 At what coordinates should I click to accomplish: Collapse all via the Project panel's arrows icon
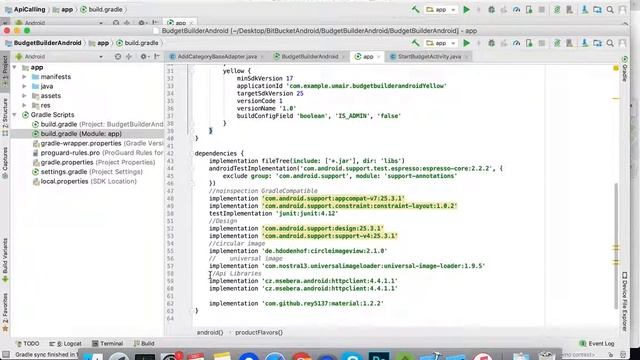pyautogui.click(x=129, y=56)
